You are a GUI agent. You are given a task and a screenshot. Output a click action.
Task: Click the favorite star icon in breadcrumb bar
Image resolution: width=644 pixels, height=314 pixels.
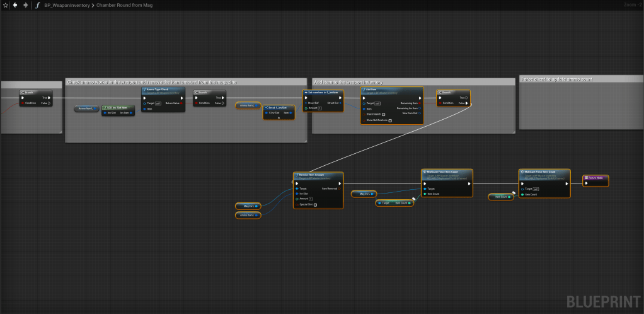pyautogui.click(x=5, y=5)
